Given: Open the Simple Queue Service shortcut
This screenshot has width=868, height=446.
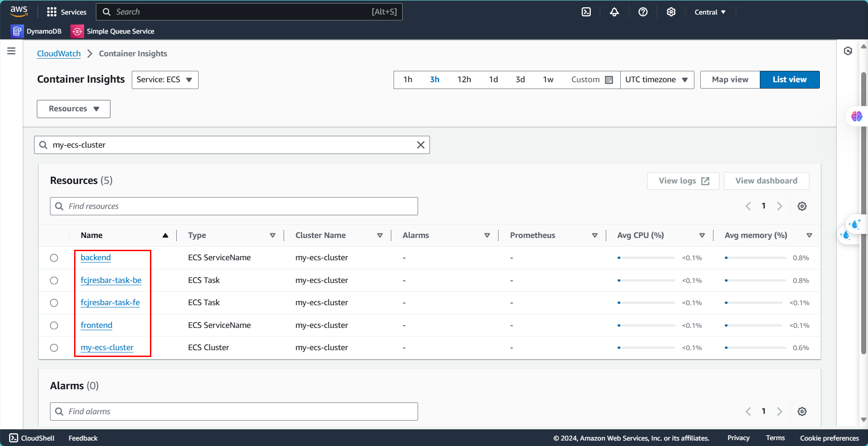Looking at the screenshot, I should click(x=113, y=31).
